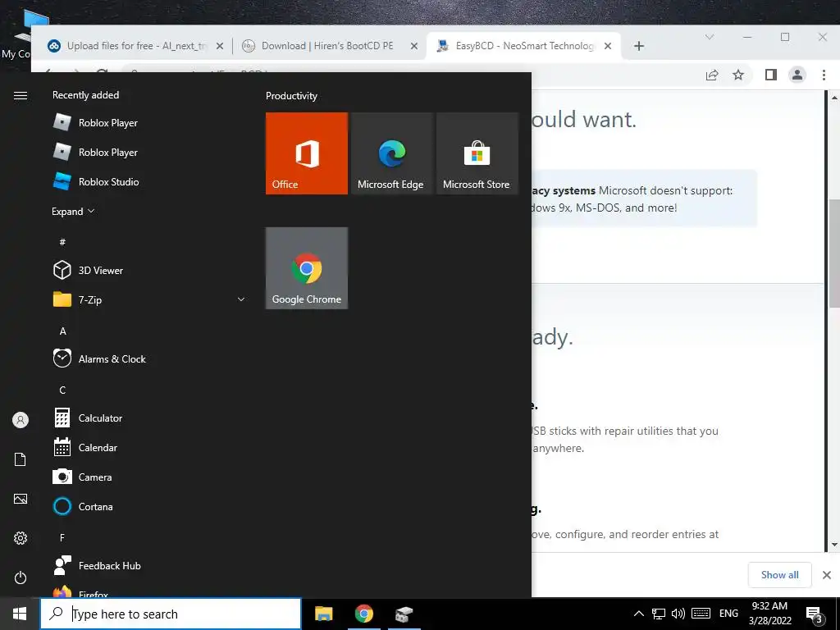
Task: Switch to Chrome on the taskbar
Action: coord(363,614)
